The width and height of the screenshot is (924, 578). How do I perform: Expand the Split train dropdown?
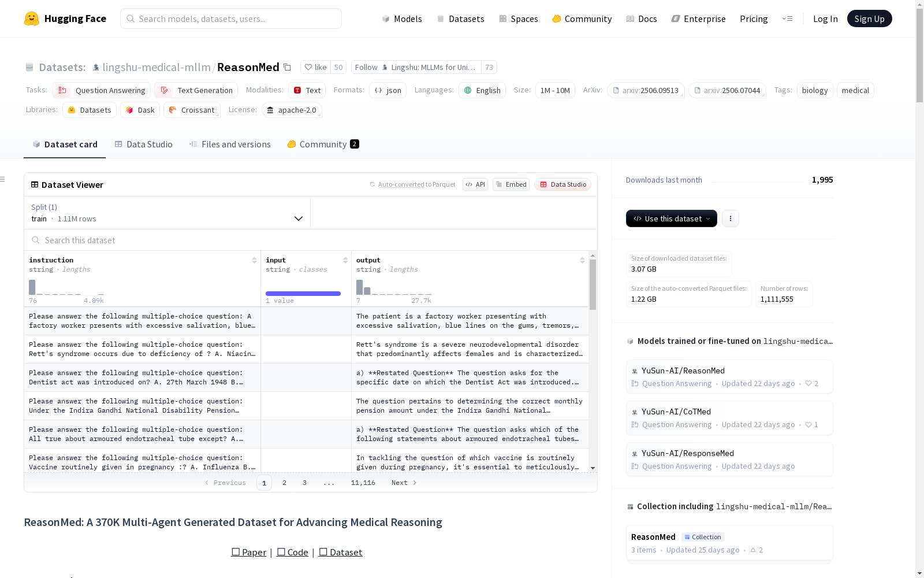(167, 213)
